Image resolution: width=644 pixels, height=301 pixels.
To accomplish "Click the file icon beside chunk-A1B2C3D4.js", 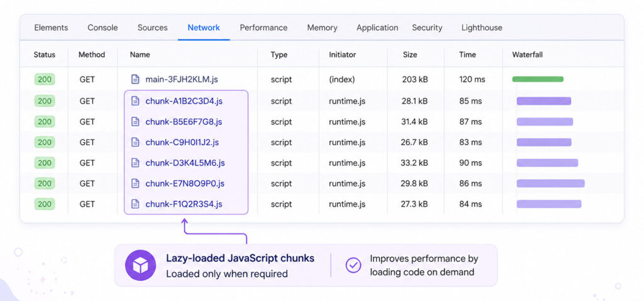I will pos(135,101).
